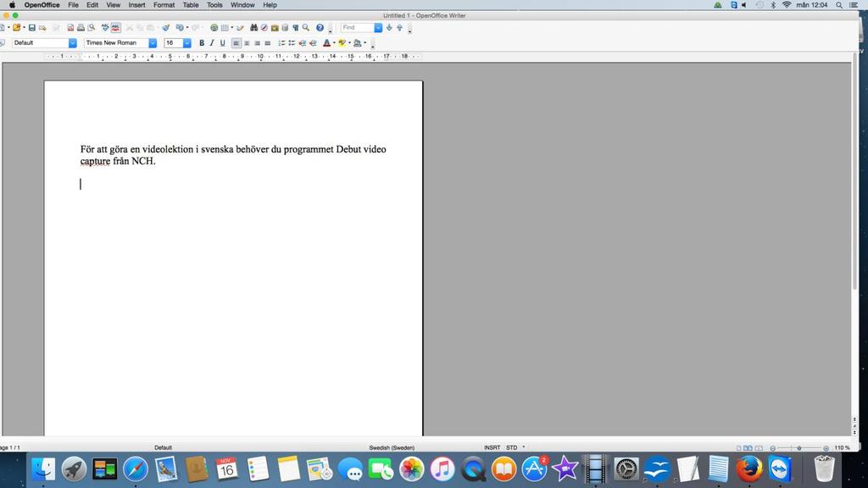This screenshot has height=488, width=868.
Task: Click the Insert Table icon
Action: (x=225, y=28)
